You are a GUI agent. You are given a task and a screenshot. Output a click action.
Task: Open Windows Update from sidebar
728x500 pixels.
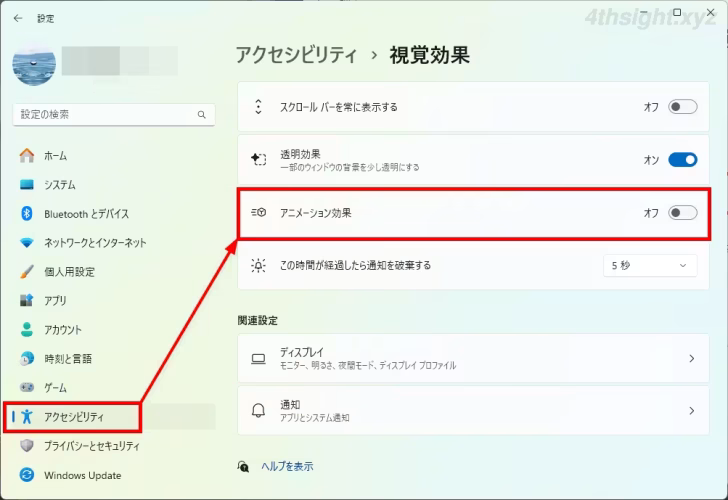click(x=114, y=475)
